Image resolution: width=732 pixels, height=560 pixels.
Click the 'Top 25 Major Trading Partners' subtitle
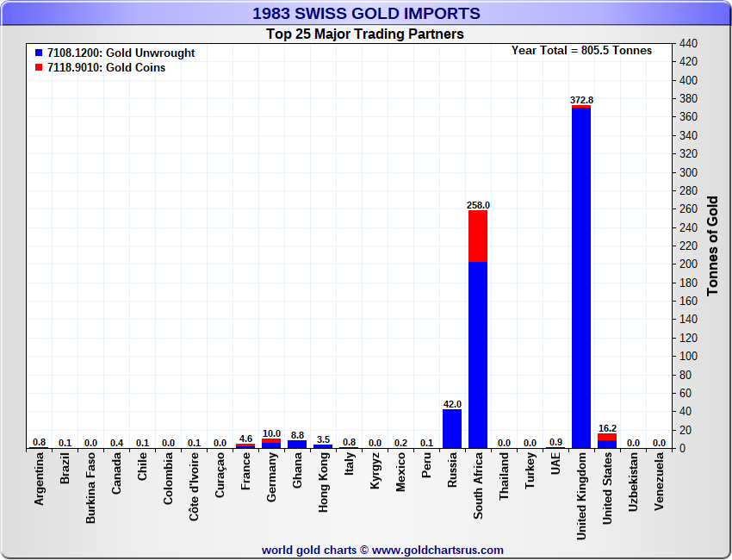(x=365, y=34)
